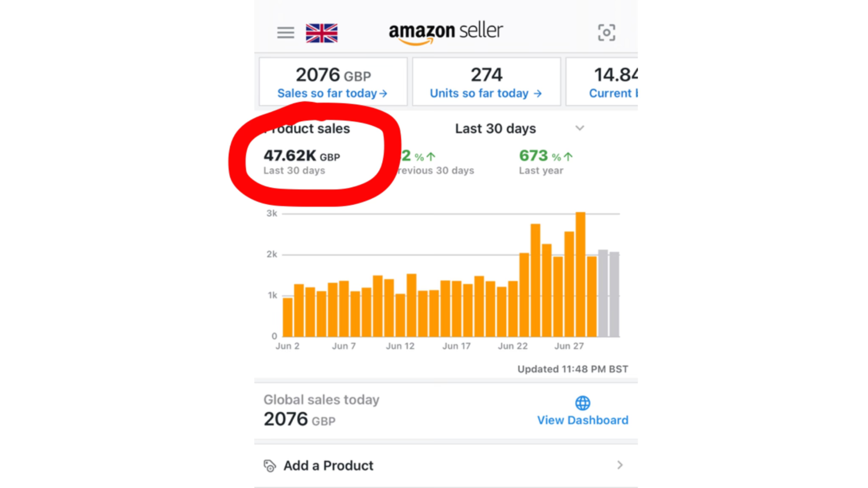Image resolution: width=868 pixels, height=488 pixels.
Task: Click the 47.62K GBP product sales figure
Action: point(301,156)
